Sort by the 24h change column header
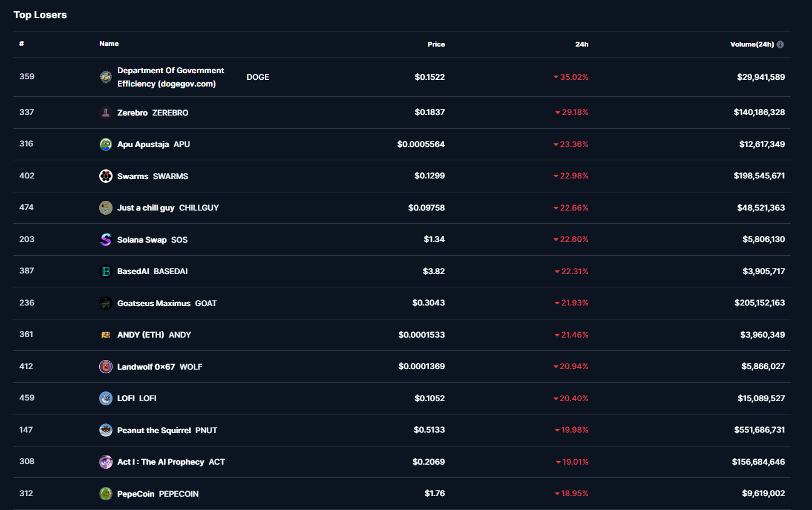 tap(581, 44)
